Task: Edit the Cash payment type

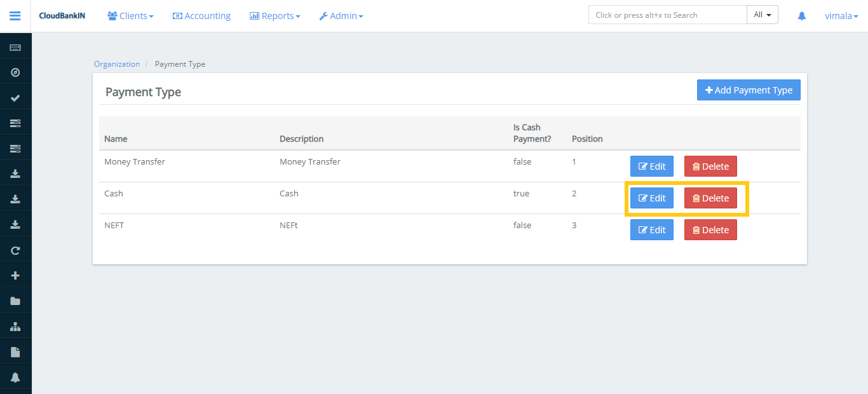Action: 651,198
